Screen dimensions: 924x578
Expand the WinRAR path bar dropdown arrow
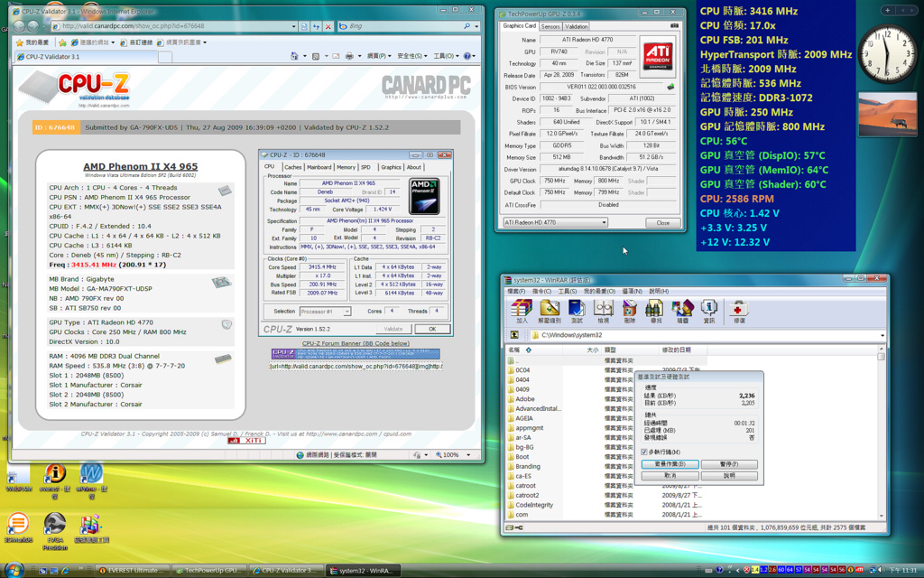click(882, 335)
